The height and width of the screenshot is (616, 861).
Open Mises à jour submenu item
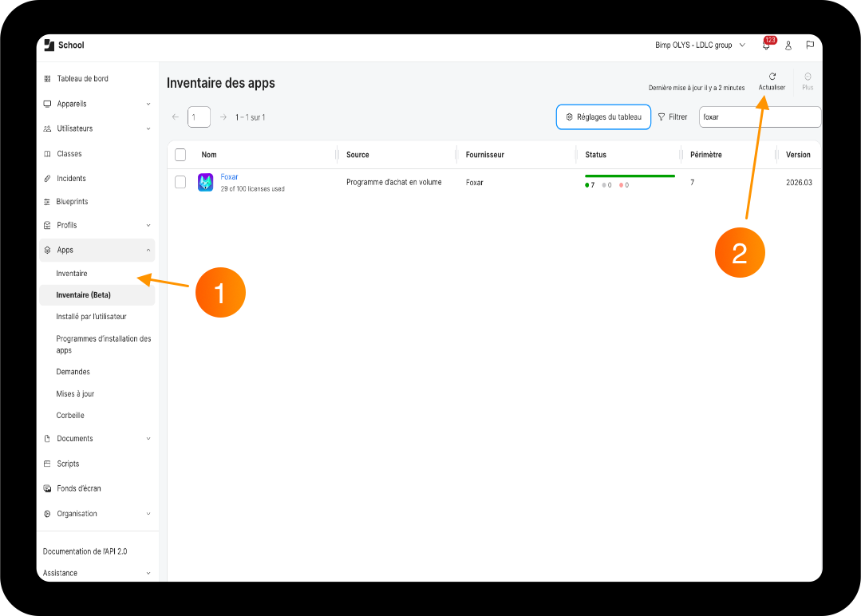[x=75, y=393]
